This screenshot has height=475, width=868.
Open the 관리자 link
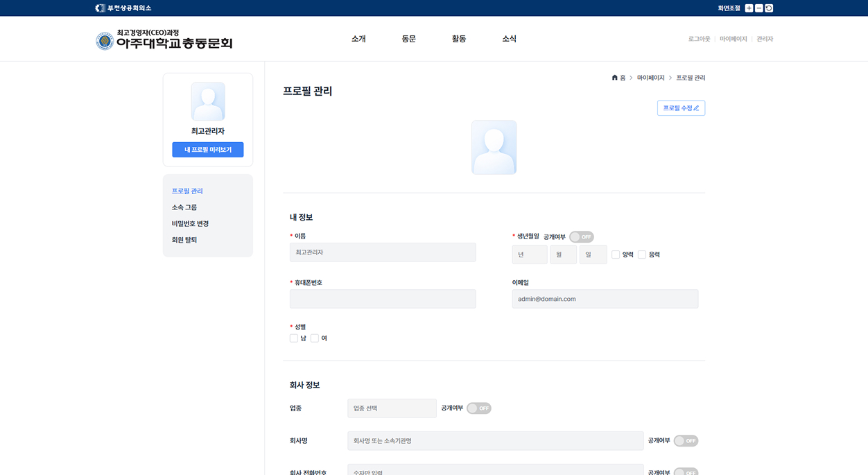coord(765,40)
